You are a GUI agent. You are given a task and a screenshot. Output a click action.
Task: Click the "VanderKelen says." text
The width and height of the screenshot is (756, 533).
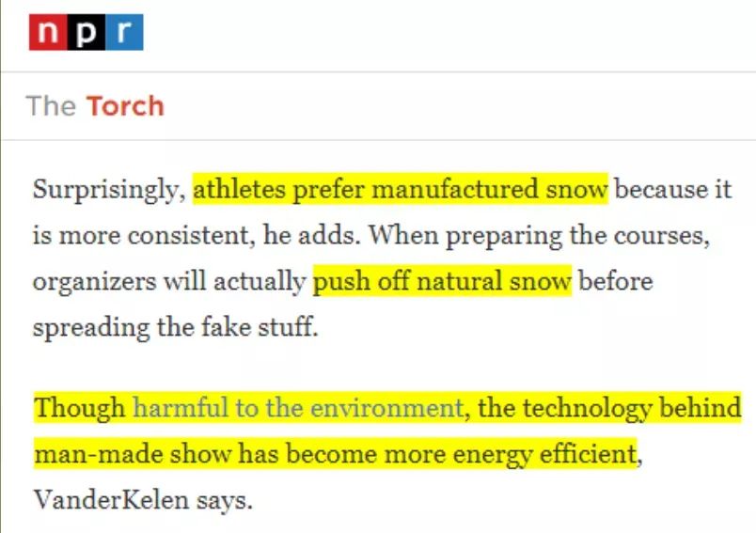143,499
